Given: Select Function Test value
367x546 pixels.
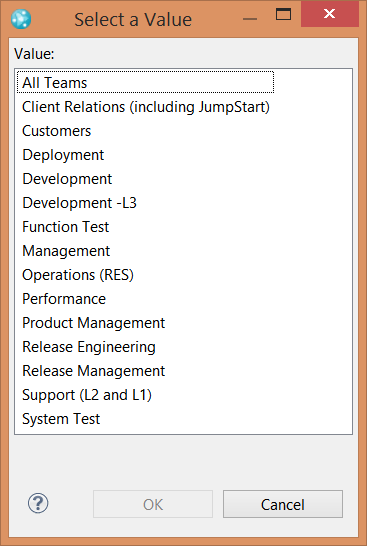Looking at the screenshot, I should pyautogui.click(x=65, y=227).
